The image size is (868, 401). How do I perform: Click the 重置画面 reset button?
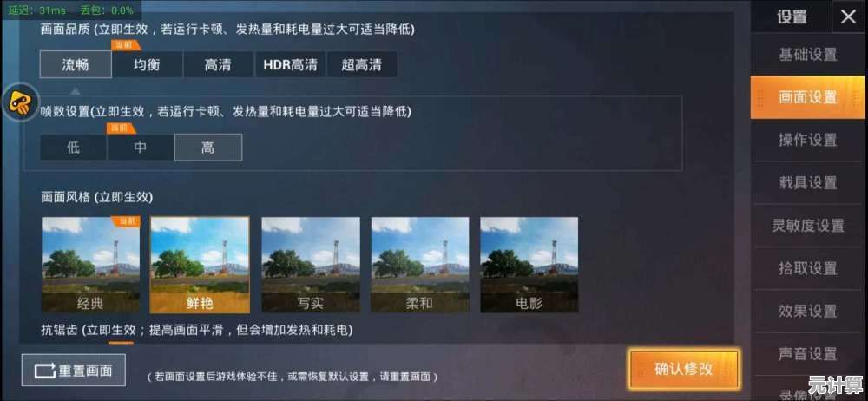pos(74,370)
